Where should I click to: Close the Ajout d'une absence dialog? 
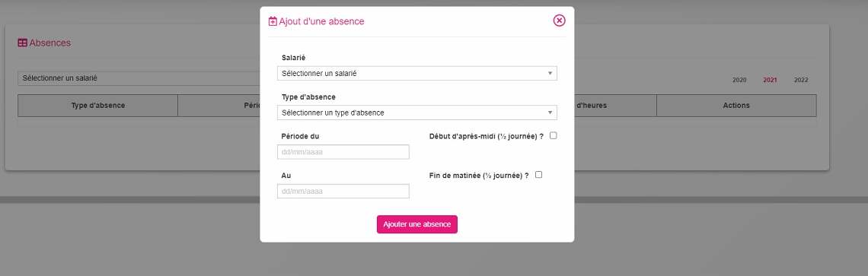(x=559, y=21)
